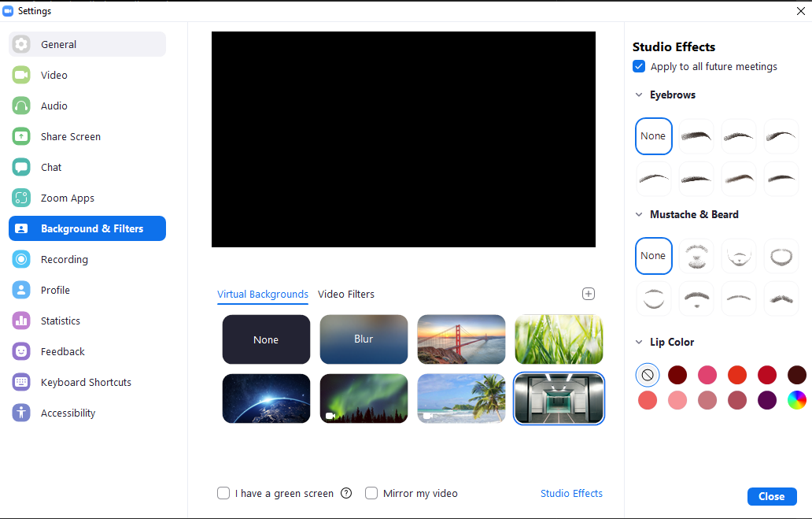Viewport: 812px width, 519px height.
Task: Toggle Mirror my video checkbox
Action: pos(371,493)
